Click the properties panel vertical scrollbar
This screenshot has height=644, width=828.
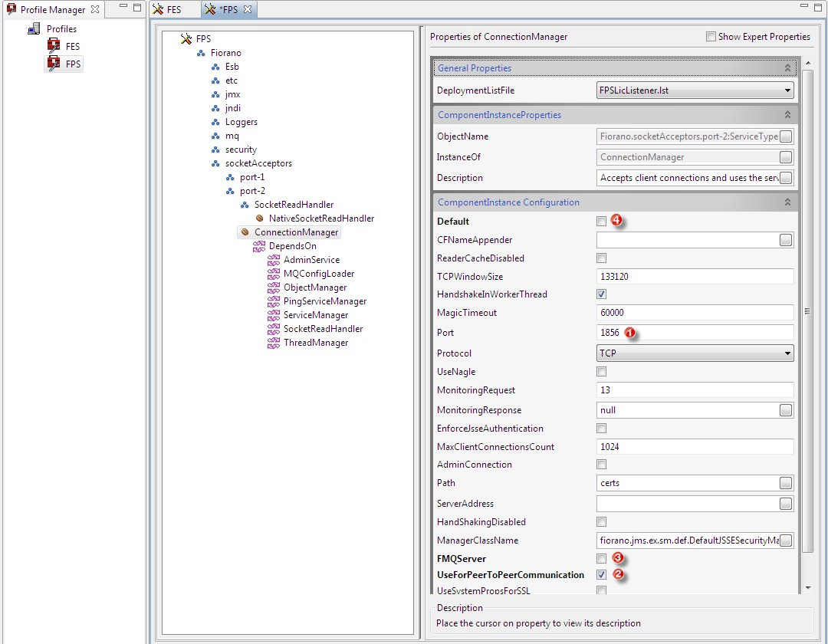click(807, 310)
